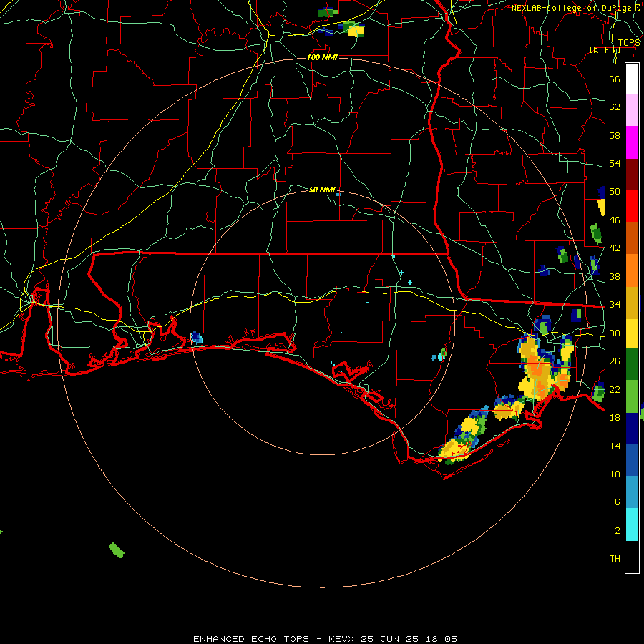Select the dark orange legend swatch
The height and width of the screenshot is (644, 644).
click(x=632, y=238)
